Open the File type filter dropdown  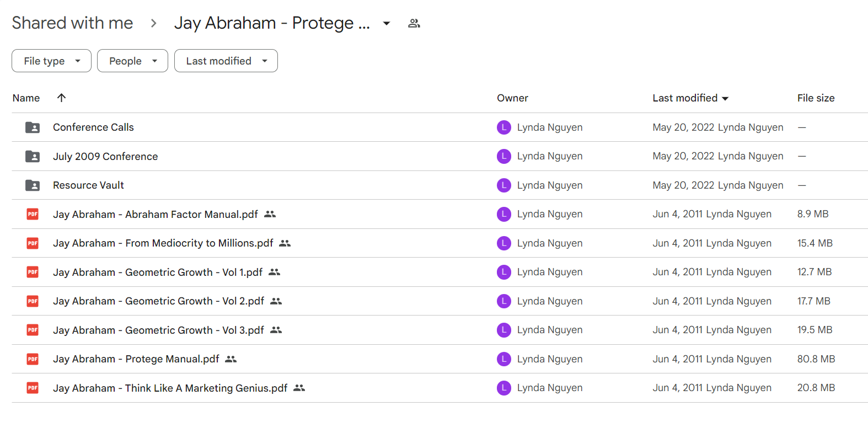click(x=51, y=61)
